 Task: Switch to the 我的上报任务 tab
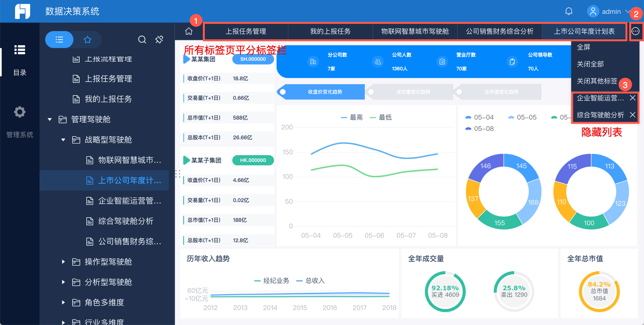point(330,31)
